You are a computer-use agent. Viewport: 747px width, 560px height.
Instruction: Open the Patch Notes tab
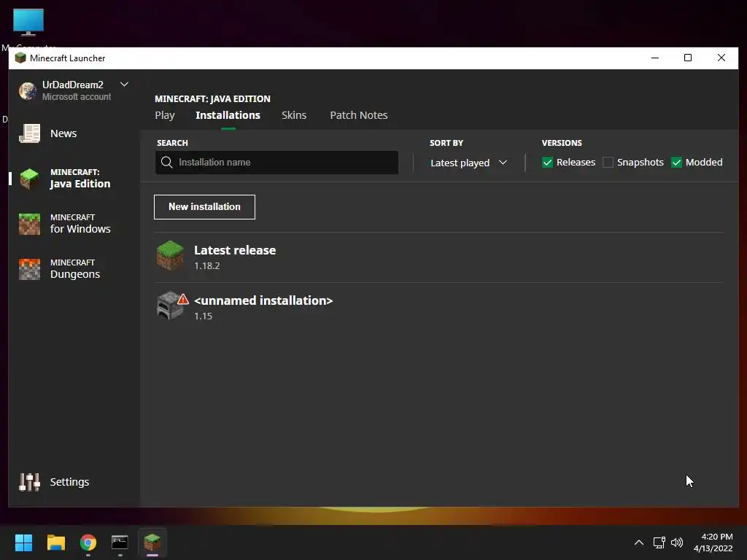[x=359, y=115]
